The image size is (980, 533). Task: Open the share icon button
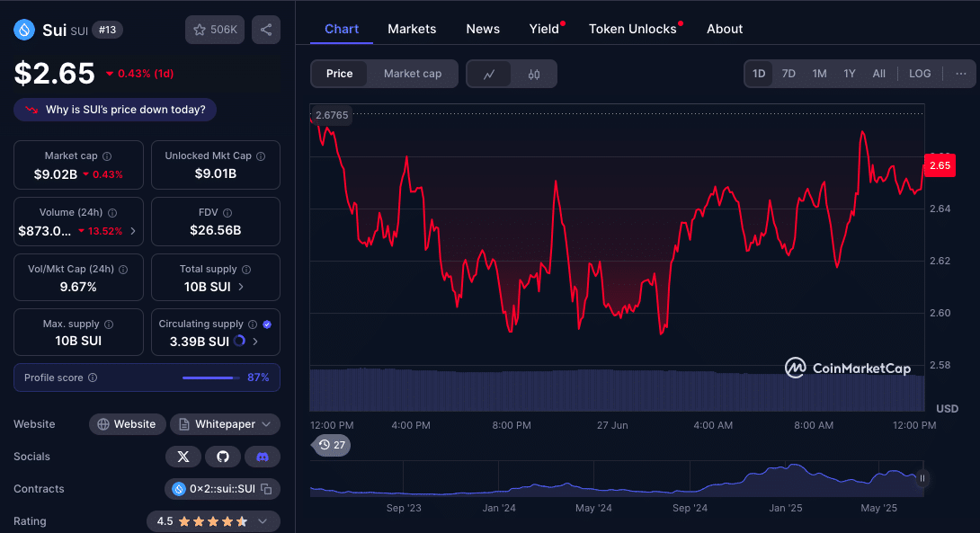coord(265,30)
